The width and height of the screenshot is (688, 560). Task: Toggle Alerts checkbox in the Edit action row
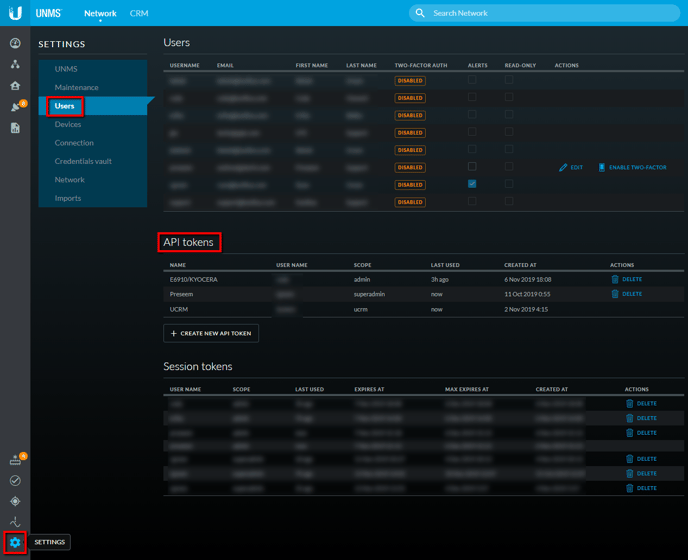pyautogui.click(x=472, y=166)
